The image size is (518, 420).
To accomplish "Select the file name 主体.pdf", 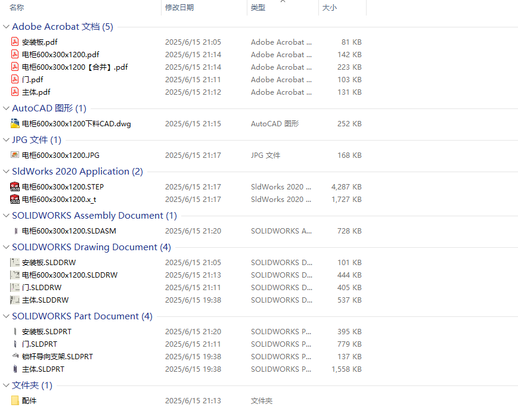I will 36,92.
